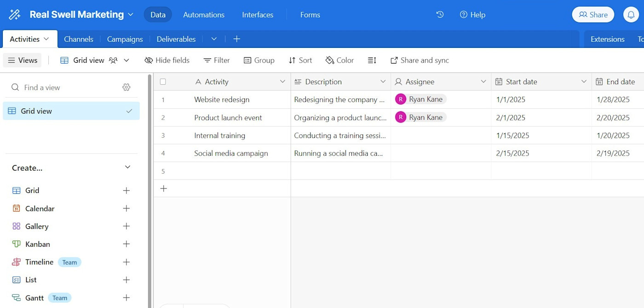The height and width of the screenshot is (308, 644).
Task: Open Group options
Action: (259, 60)
